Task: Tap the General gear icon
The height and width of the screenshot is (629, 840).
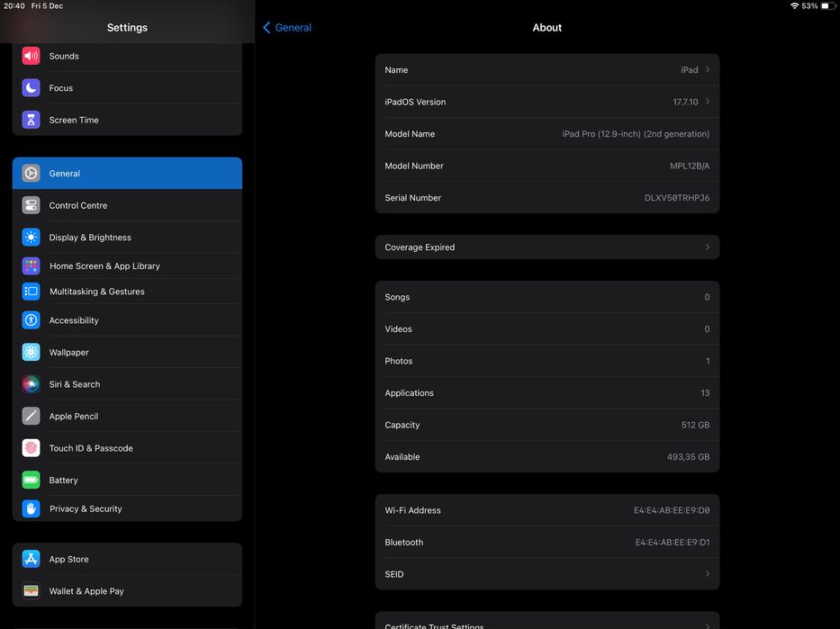Action: coord(32,173)
